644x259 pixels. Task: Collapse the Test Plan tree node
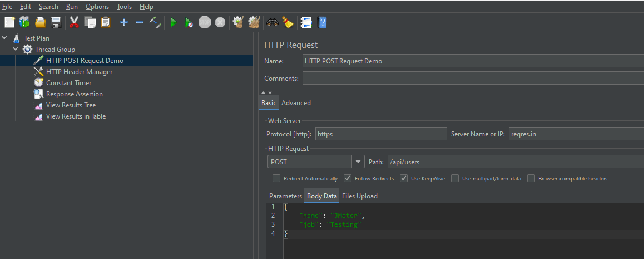(x=5, y=38)
